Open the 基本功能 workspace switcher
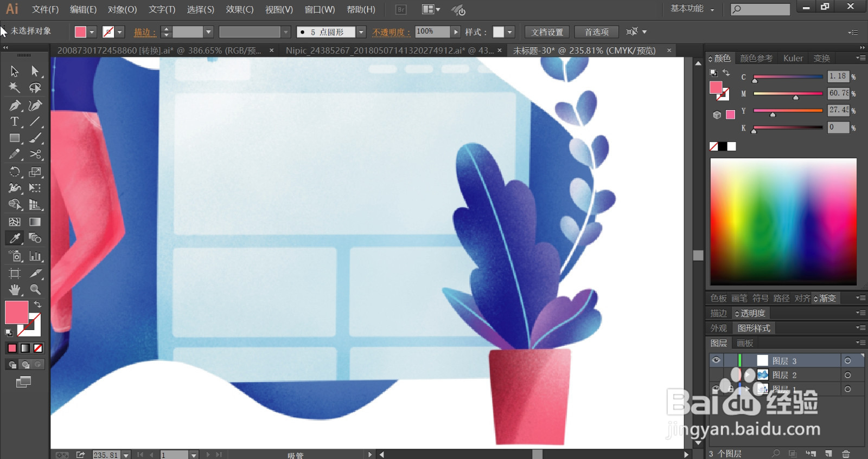 click(x=692, y=9)
